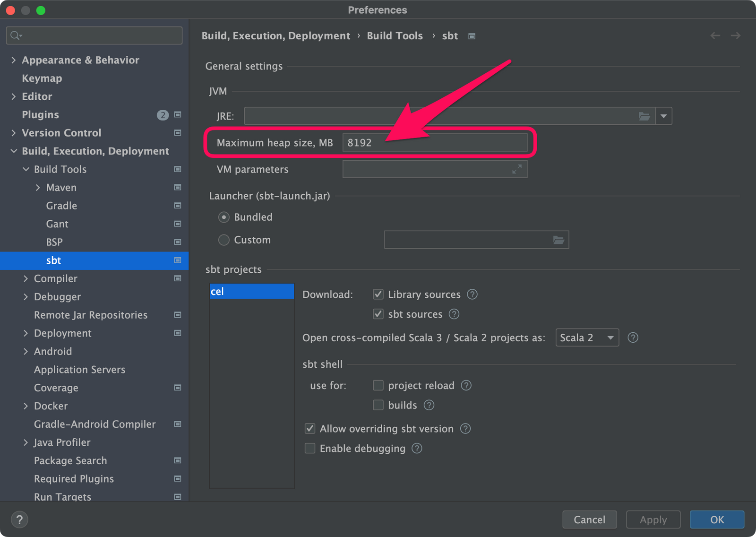Click the bottom-left help question mark button
This screenshot has height=537, width=756.
[x=19, y=520]
